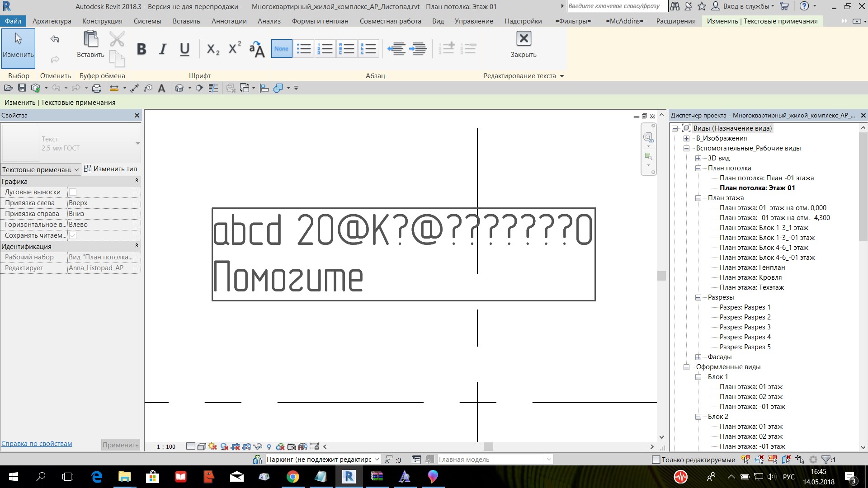Click the Изменить тип button
The width and height of the screenshot is (868, 488).
pyautogui.click(x=111, y=169)
